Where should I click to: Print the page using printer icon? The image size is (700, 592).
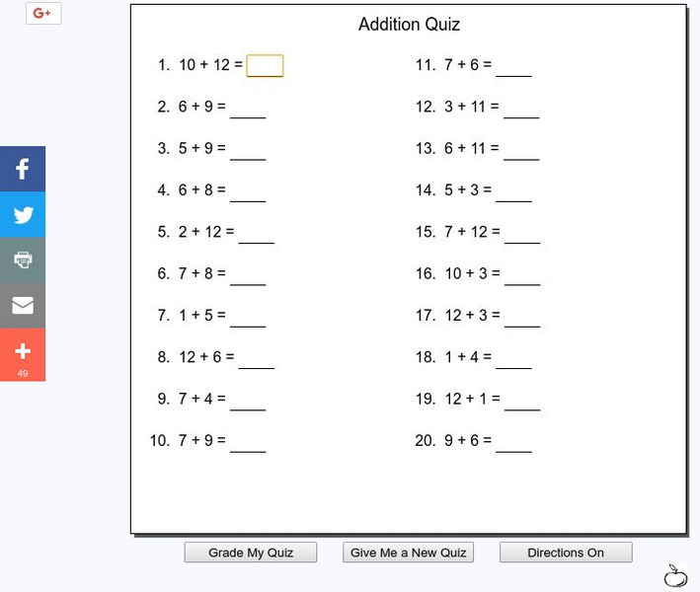pos(23,259)
